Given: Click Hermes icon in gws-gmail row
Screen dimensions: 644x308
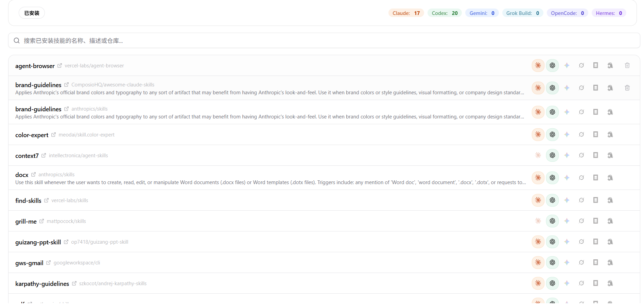Looking at the screenshot, I should tap(610, 262).
